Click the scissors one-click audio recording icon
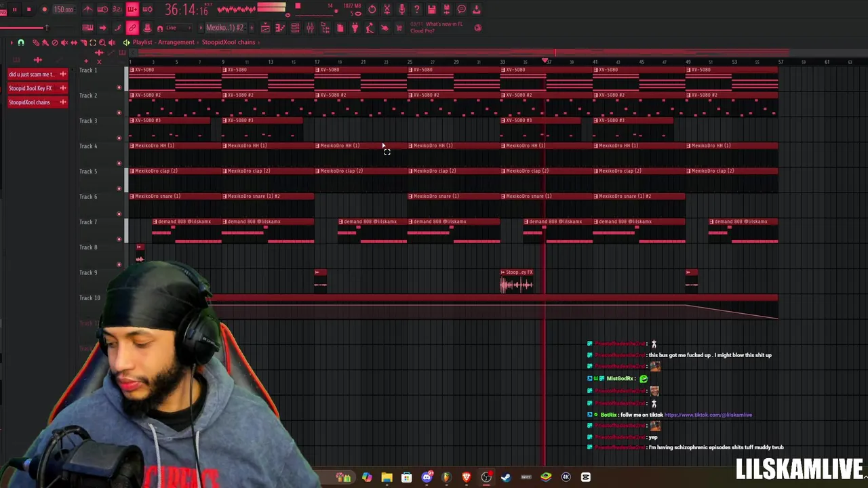Screen dimensions: 868x488 point(387,9)
